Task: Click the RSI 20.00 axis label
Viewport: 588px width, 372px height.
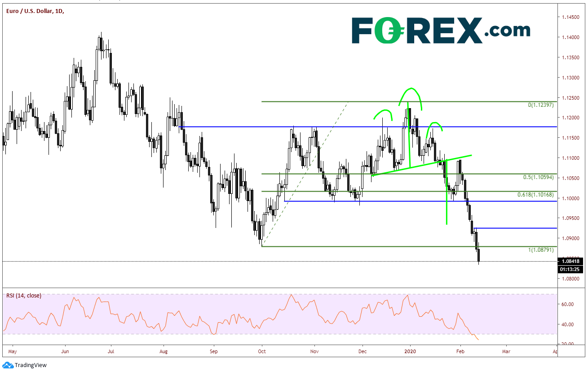Action: [568, 344]
